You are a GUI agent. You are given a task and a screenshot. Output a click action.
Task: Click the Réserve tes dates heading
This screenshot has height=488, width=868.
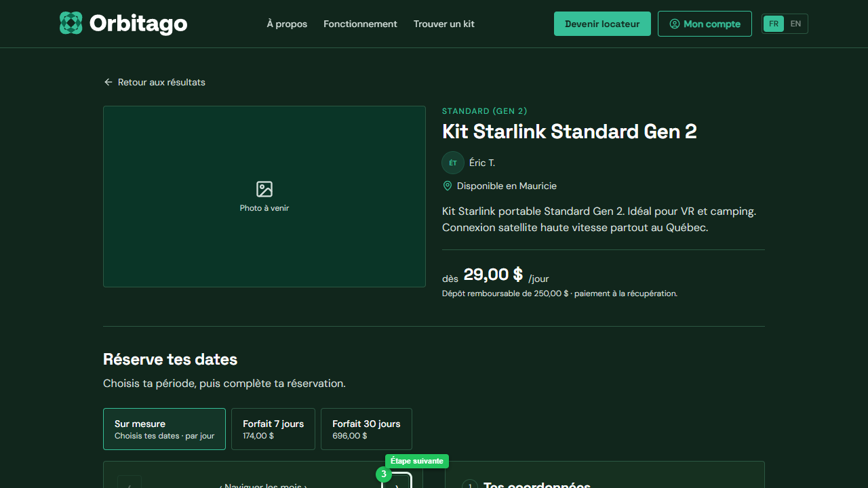170,359
